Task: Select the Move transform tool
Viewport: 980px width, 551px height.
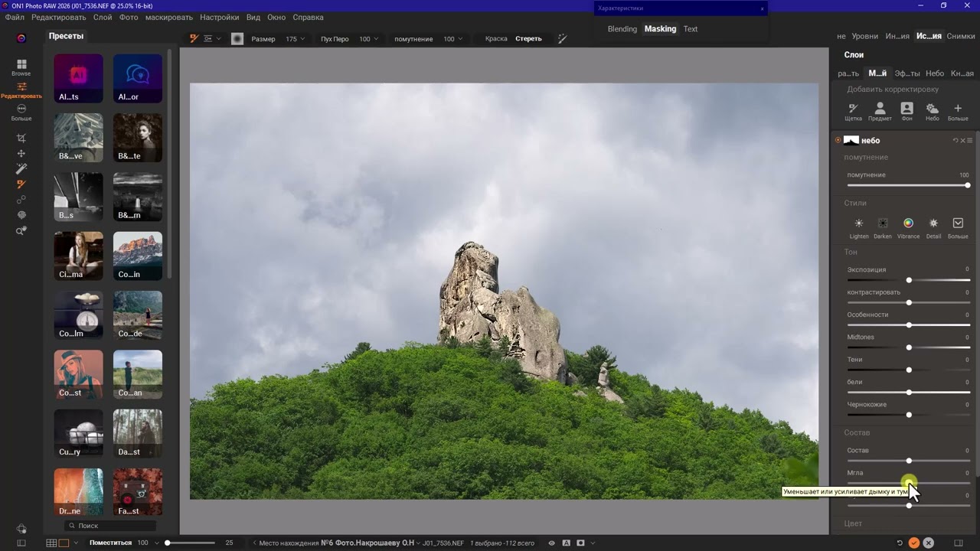Action: click(x=21, y=154)
